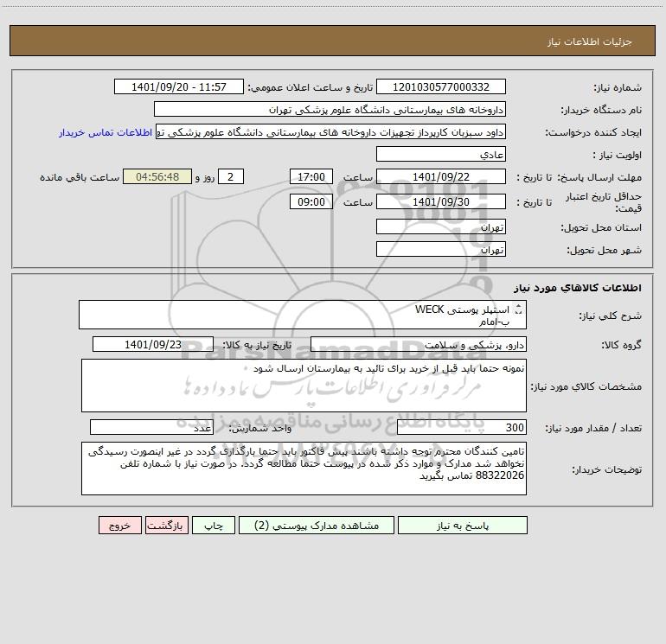Image resolution: width=666 pixels, height=644 pixels.
Task: Click the پاسخ به نیاز button
Action: click(463, 526)
